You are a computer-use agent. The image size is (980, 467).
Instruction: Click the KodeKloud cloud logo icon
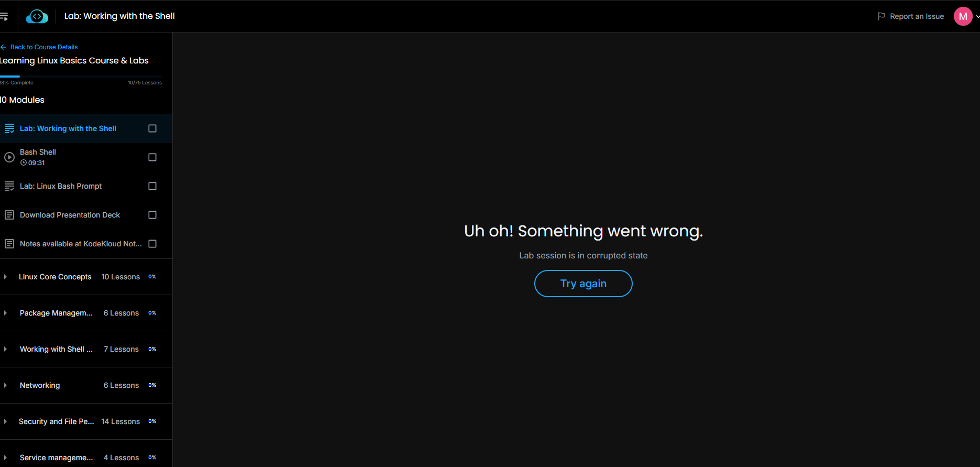pyautogui.click(x=37, y=16)
